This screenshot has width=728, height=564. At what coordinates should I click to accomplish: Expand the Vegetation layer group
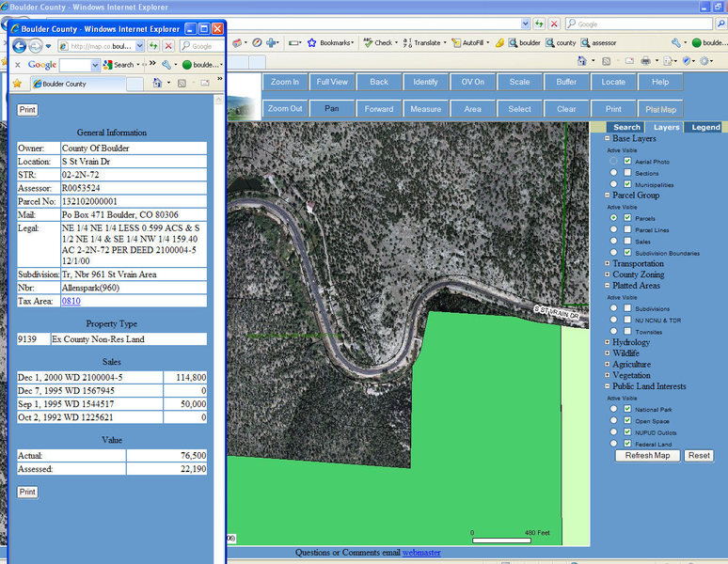pyautogui.click(x=608, y=375)
